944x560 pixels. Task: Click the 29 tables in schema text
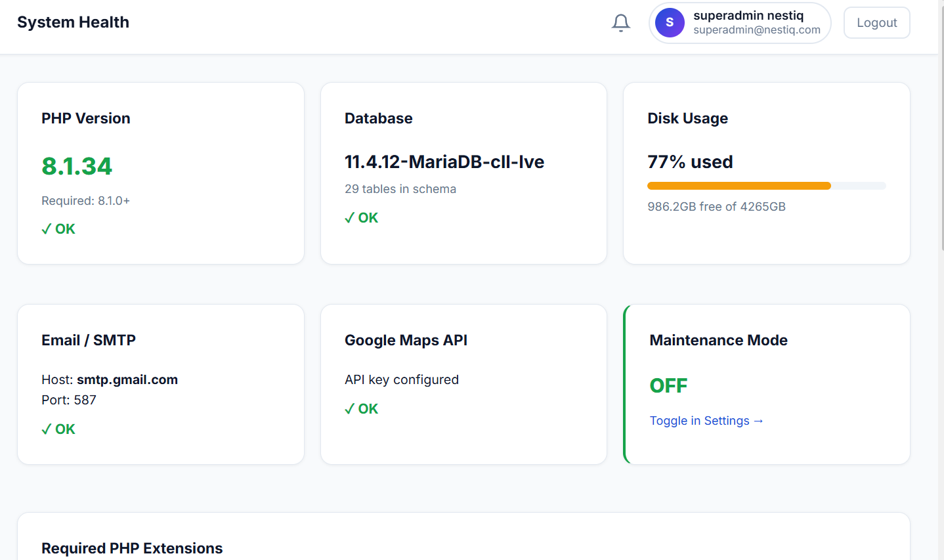click(x=400, y=189)
